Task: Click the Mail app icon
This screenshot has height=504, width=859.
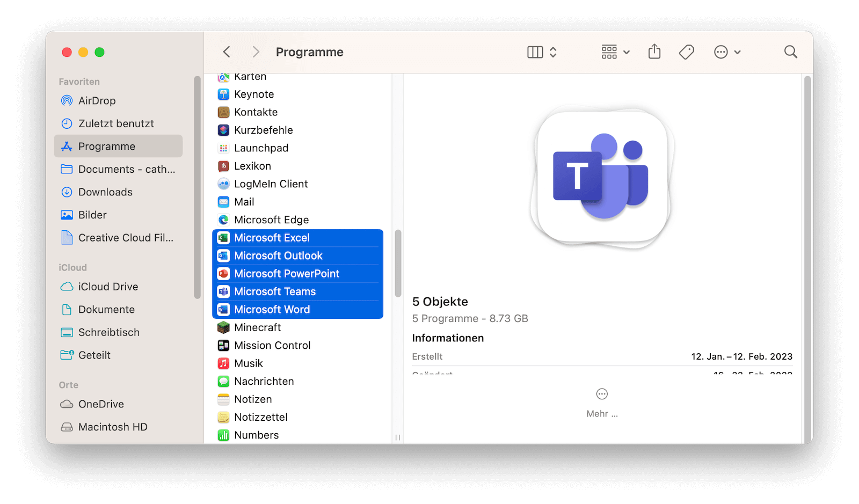Action: 223,202
